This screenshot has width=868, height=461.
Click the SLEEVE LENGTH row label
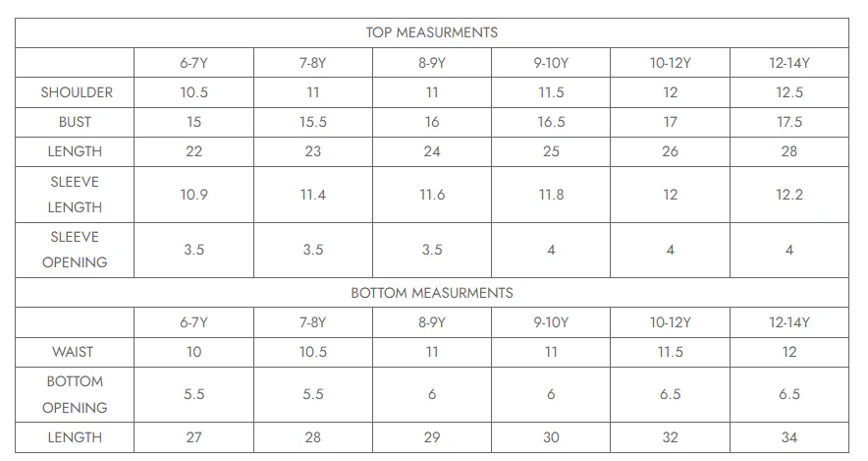(x=75, y=195)
